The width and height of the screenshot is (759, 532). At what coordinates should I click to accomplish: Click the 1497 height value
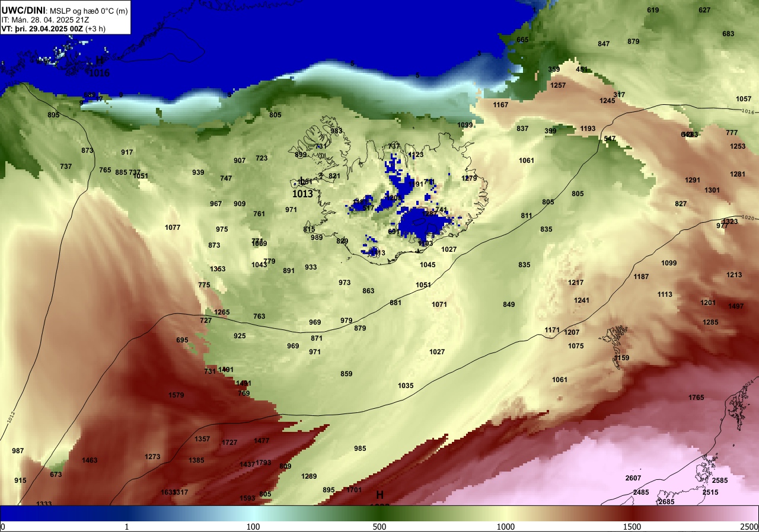pyautogui.click(x=735, y=306)
